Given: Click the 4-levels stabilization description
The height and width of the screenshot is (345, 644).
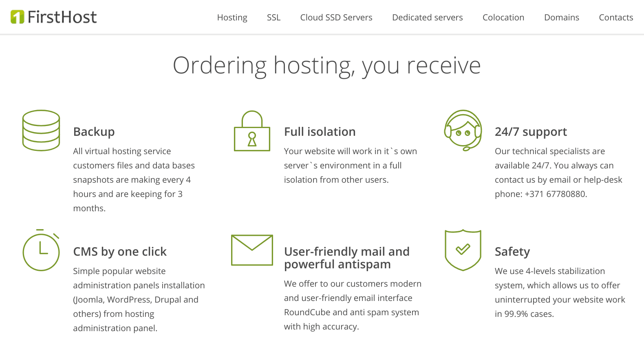Looking at the screenshot, I should pyautogui.click(x=560, y=292).
